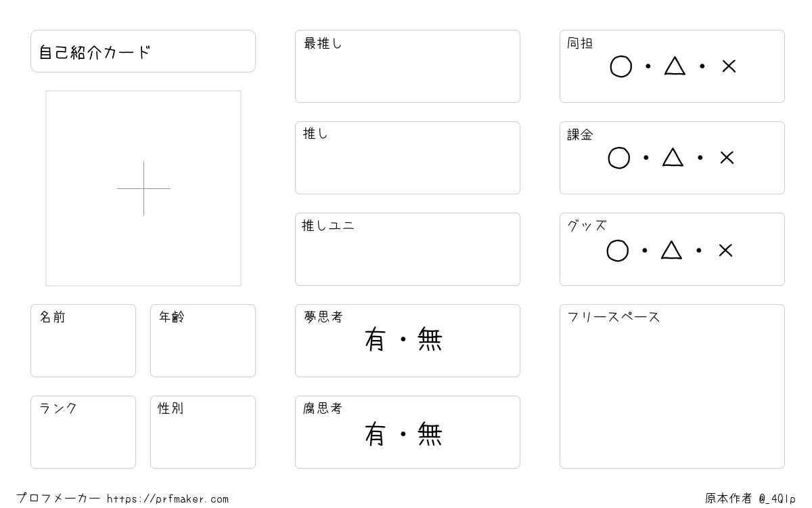Click inside the フリースペース area

click(x=672, y=386)
